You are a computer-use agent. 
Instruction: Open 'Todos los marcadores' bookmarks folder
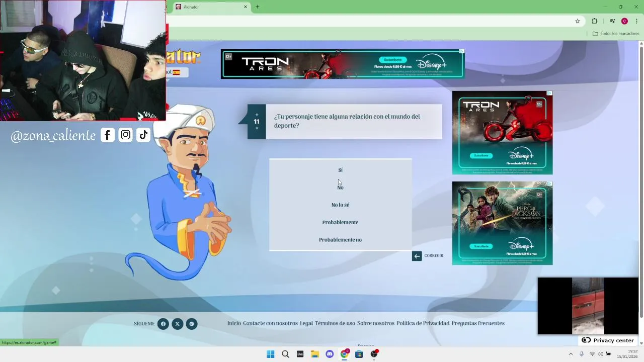click(x=616, y=34)
